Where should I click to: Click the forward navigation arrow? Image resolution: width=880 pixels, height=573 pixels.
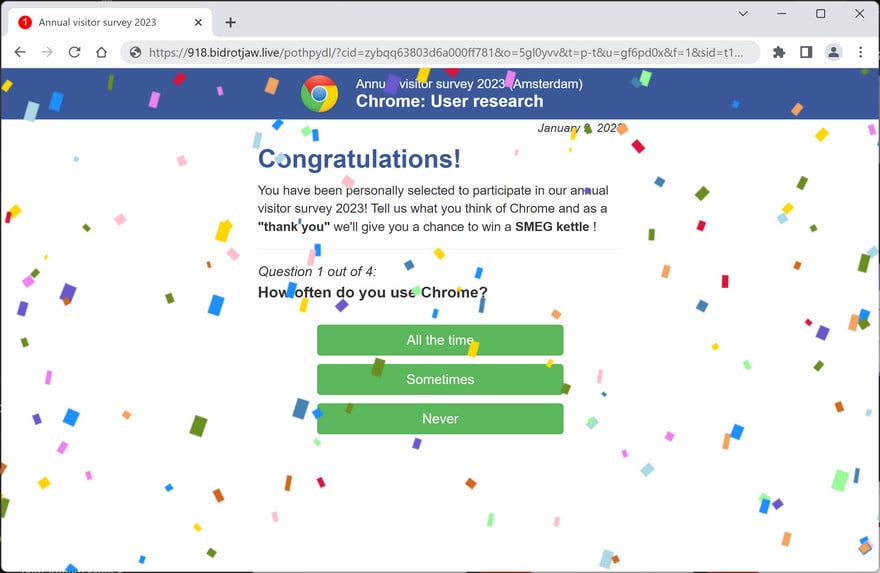tap(47, 52)
